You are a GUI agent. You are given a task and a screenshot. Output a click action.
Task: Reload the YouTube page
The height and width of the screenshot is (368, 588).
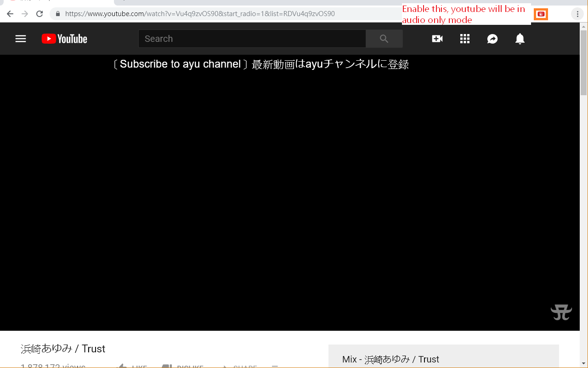[x=40, y=14]
